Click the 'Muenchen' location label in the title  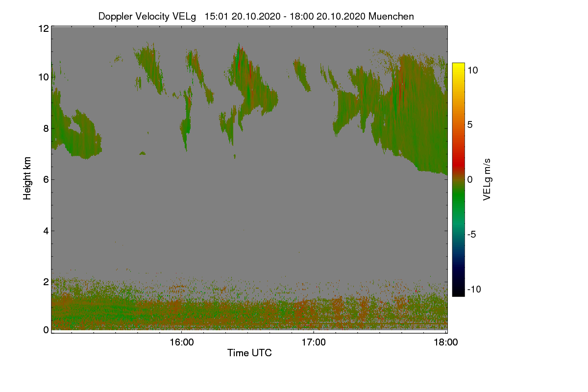coord(391,16)
